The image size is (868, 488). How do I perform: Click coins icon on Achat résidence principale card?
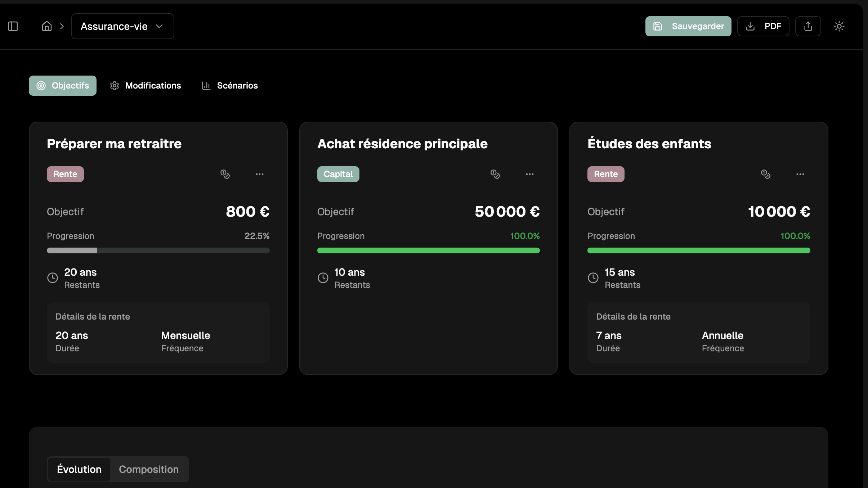click(x=495, y=174)
